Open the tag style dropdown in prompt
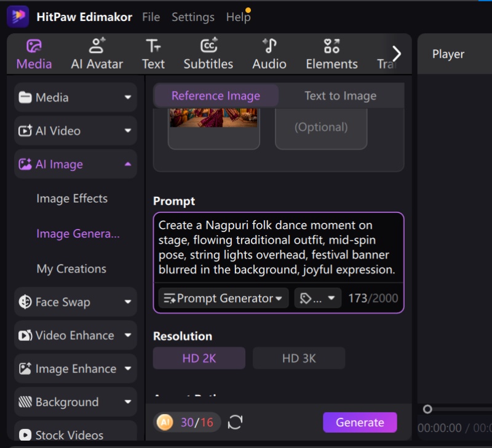492x448 pixels. pyautogui.click(x=317, y=298)
